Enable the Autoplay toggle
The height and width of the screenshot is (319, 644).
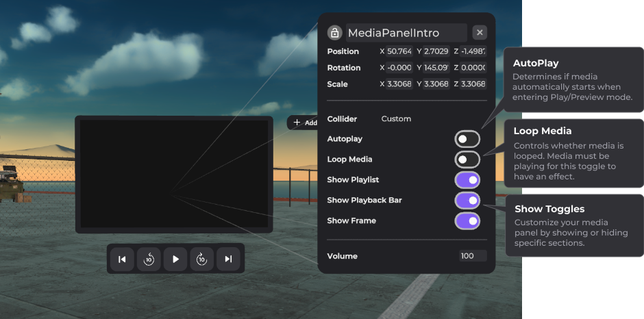(x=467, y=139)
